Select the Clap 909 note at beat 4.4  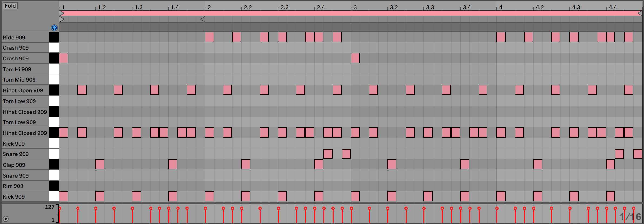tap(610, 164)
